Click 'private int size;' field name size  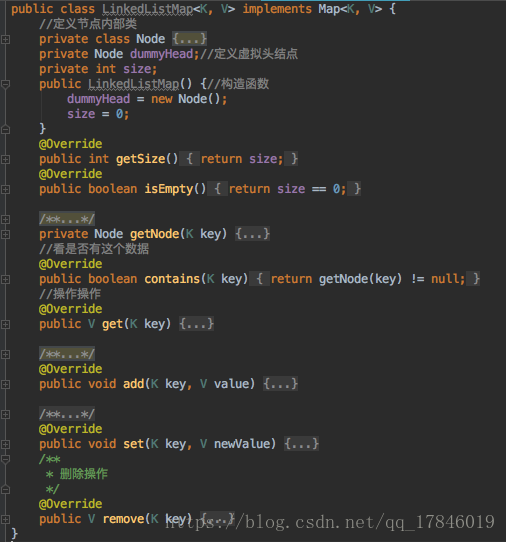click(137, 69)
